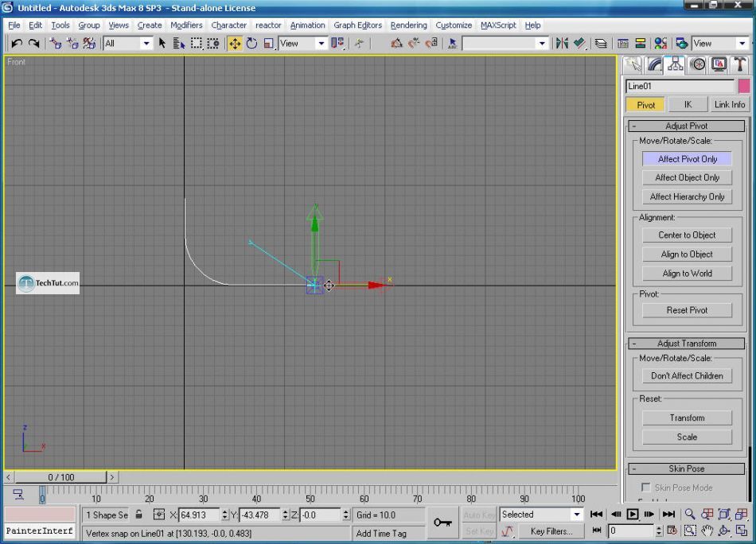Open the Display command panel tab

(719, 64)
